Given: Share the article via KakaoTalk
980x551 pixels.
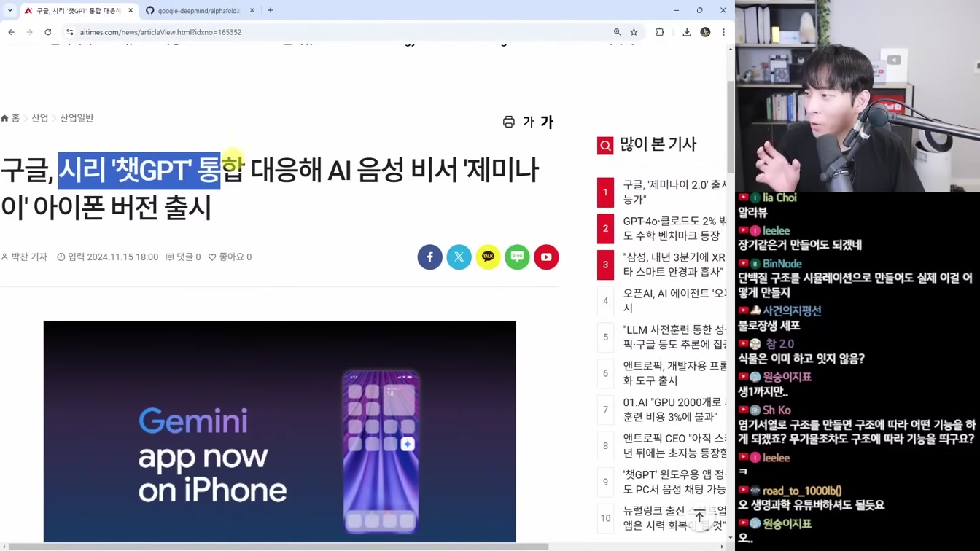Looking at the screenshot, I should point(489,257).
